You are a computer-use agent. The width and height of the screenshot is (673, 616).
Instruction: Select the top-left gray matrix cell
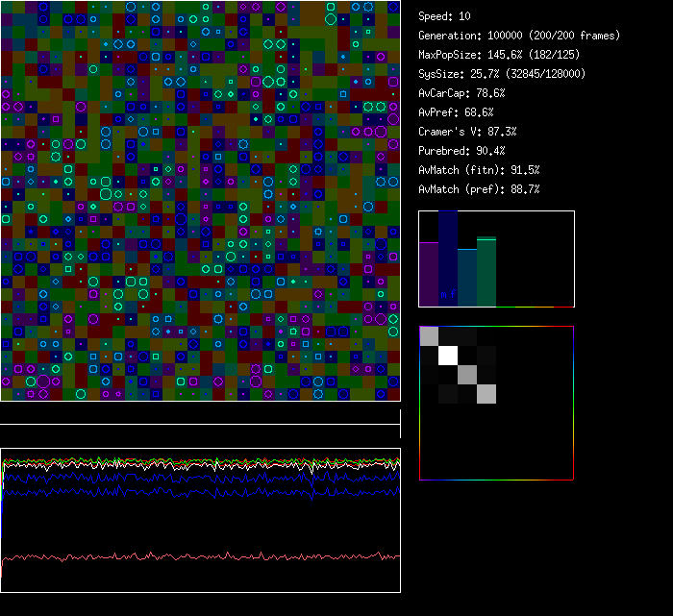click(x=429, y=336)
